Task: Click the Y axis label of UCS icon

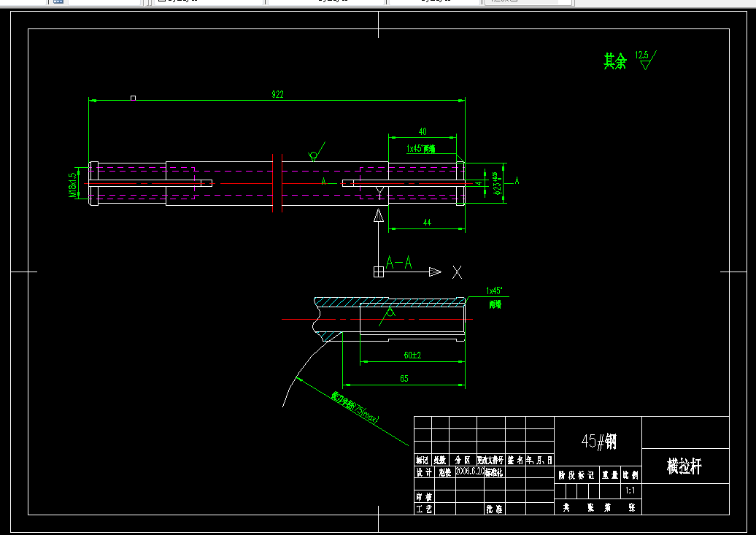Action: click(x=380, y=193)
